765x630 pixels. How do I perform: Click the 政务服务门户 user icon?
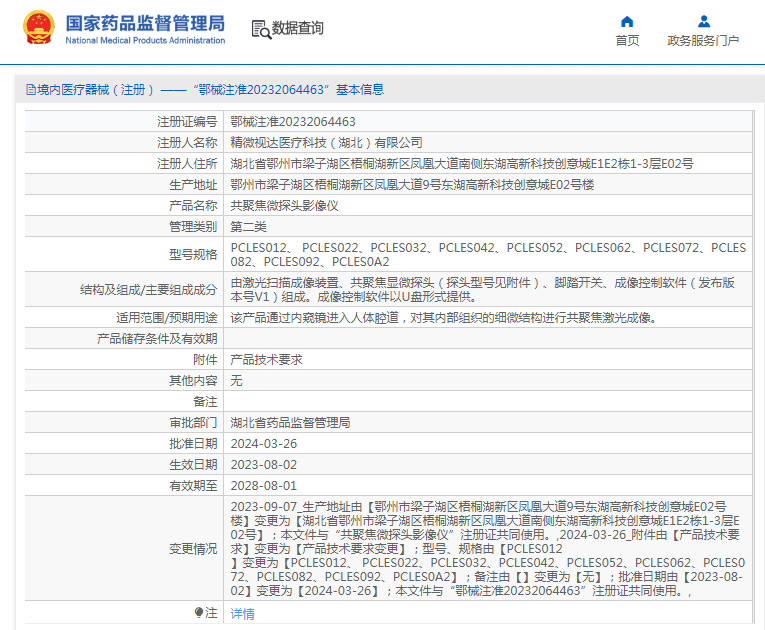point(704,21)
